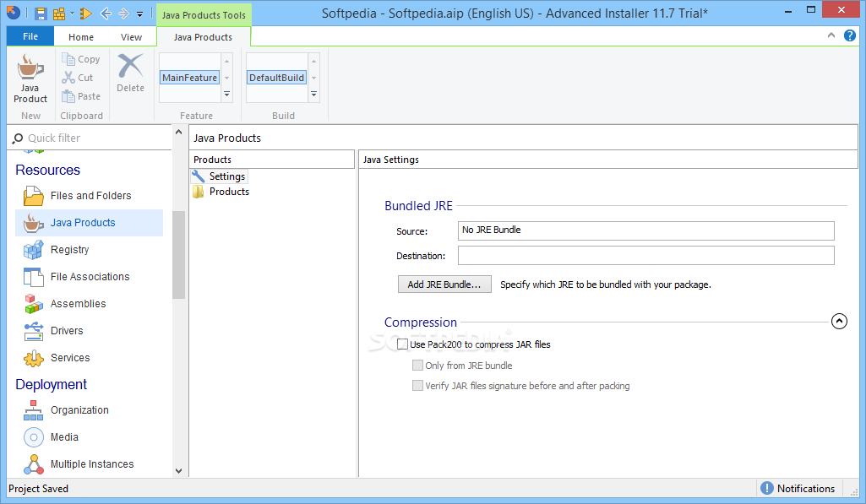This screenshot has width=866, height=504.
Task: Click the Deployment section heading
Action: [x=52, y=384]
